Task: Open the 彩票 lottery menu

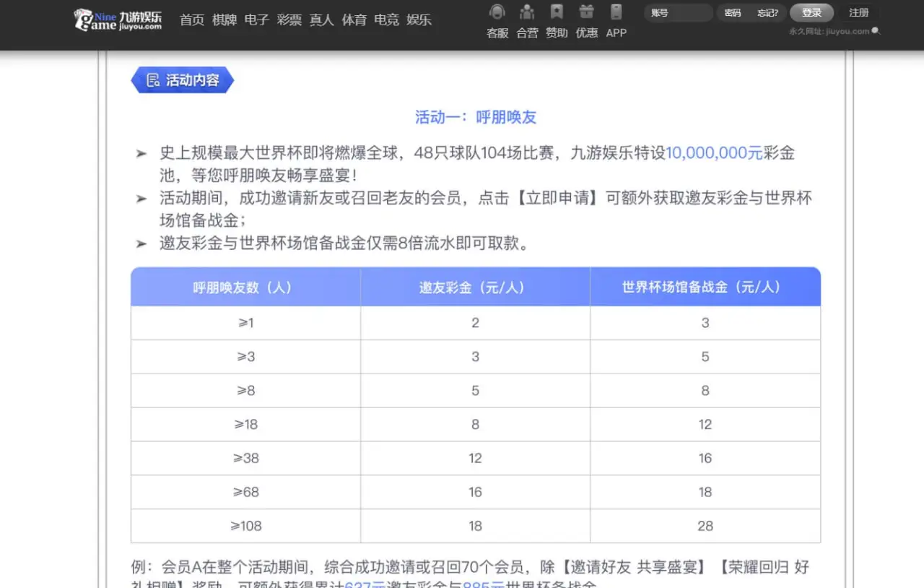Action: pos(289,20)
